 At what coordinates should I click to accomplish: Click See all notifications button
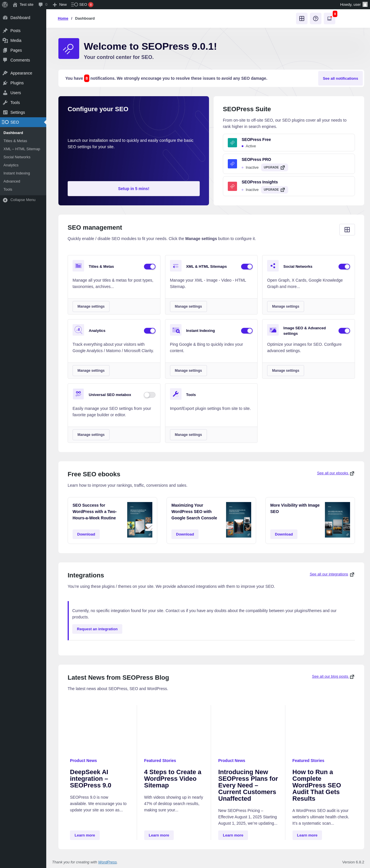(x=340, y=79)
